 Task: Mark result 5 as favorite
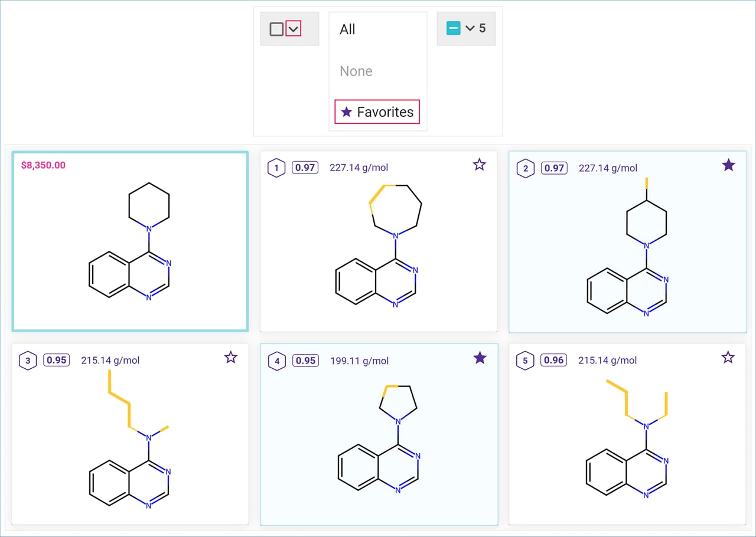tap(728, 357)
